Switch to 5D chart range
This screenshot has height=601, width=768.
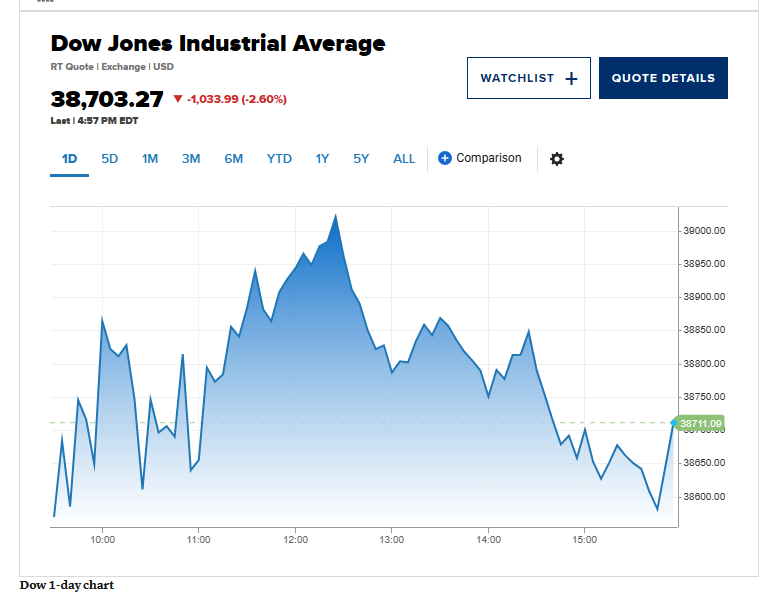click(110, 159)
